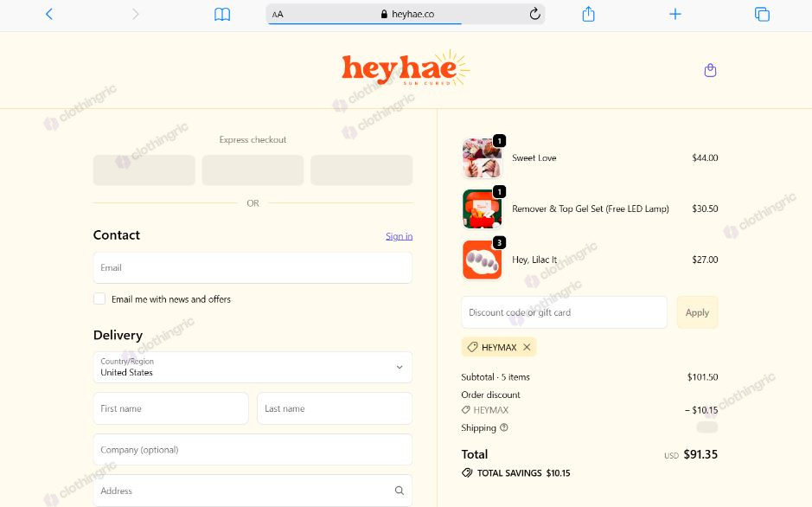The image size is (812, 507).
Task: Click the Sign in link
Action: tap(399, 236)
